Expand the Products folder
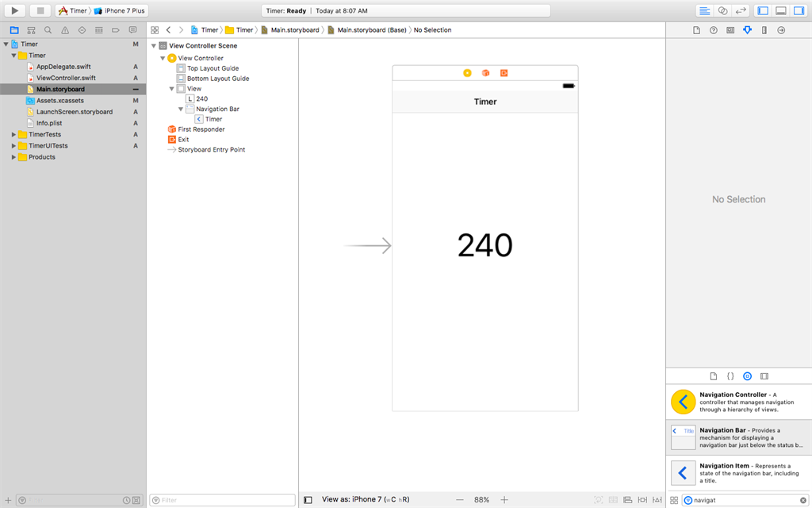The image size is (812, 508). (x=13, y=157)
